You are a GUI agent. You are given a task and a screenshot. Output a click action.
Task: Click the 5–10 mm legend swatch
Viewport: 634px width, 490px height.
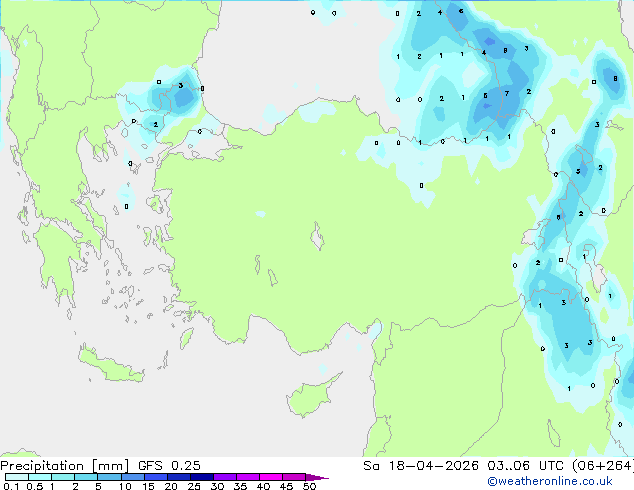109,477
